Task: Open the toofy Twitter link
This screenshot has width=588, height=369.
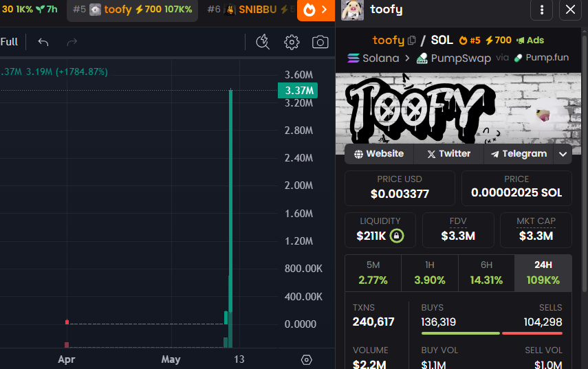Action: click(x=449, y=154)
